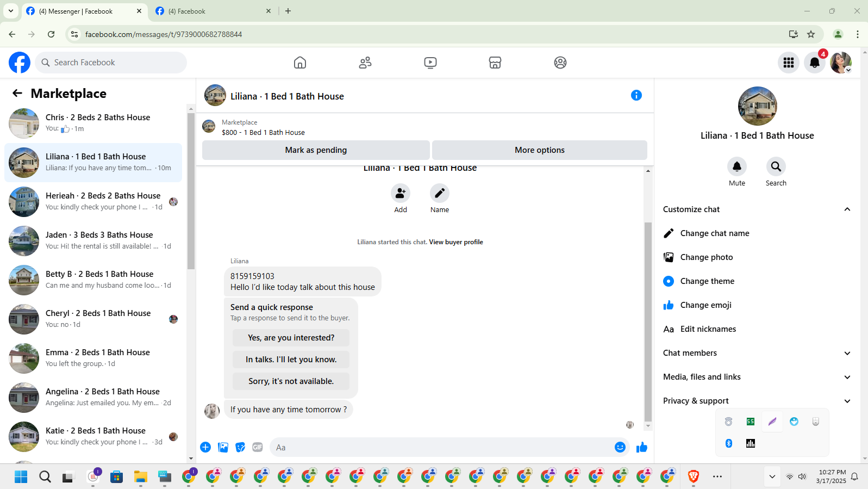Open Facebook Home feed icon
The width and height of the screenshot is (868, 489).
[300, 63]
